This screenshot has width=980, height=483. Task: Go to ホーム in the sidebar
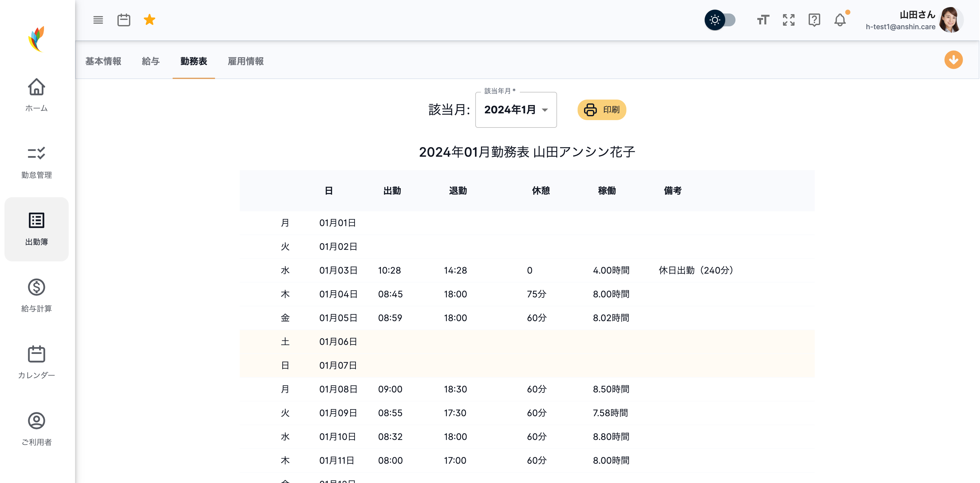click(x=37, y=95)
